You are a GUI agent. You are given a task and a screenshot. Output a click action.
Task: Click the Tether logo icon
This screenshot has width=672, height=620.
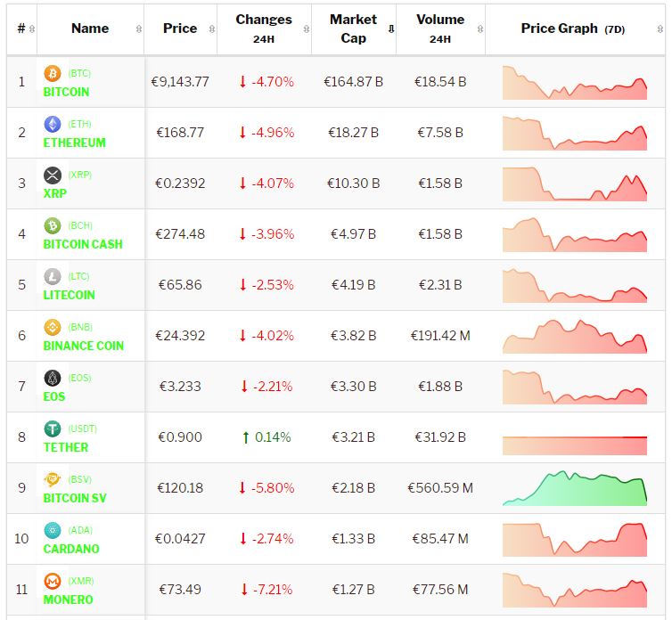point(52,428)
